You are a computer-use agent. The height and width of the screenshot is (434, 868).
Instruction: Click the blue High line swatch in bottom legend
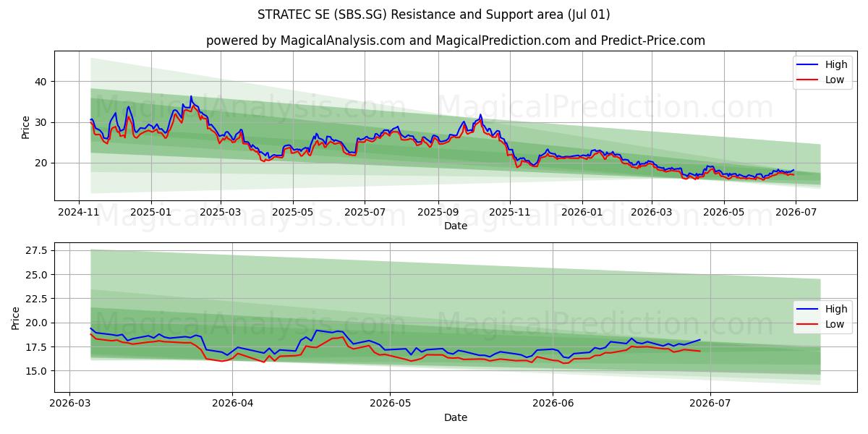click(808, 310)
